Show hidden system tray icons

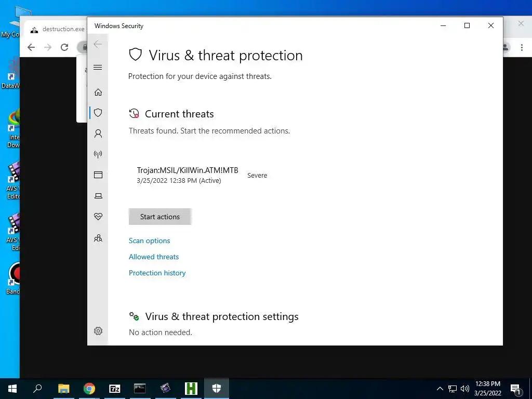[x=440, y=389]
